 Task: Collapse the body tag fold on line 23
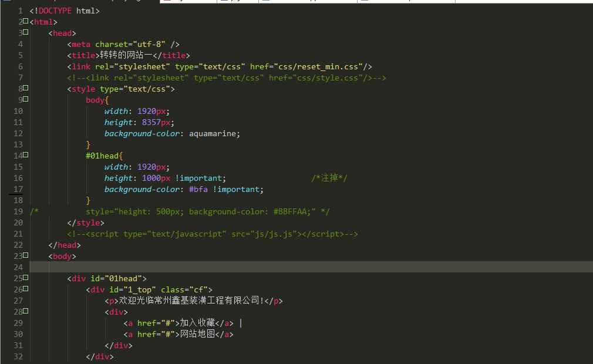tap(25, 255)
